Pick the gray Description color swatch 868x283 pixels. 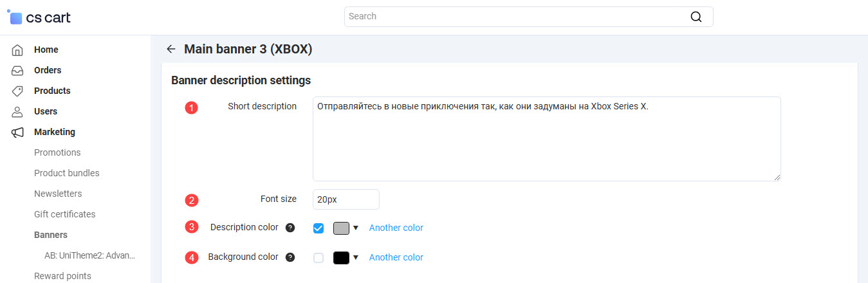coord(341,228)
